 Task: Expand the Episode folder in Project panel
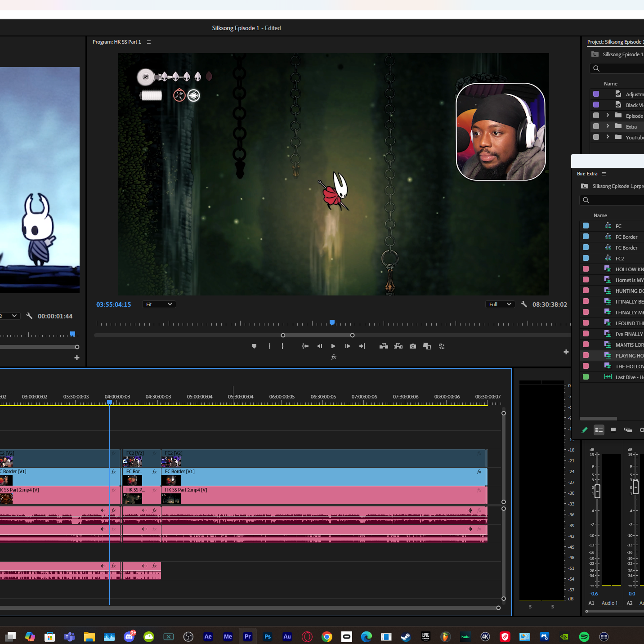click(608, 116)
